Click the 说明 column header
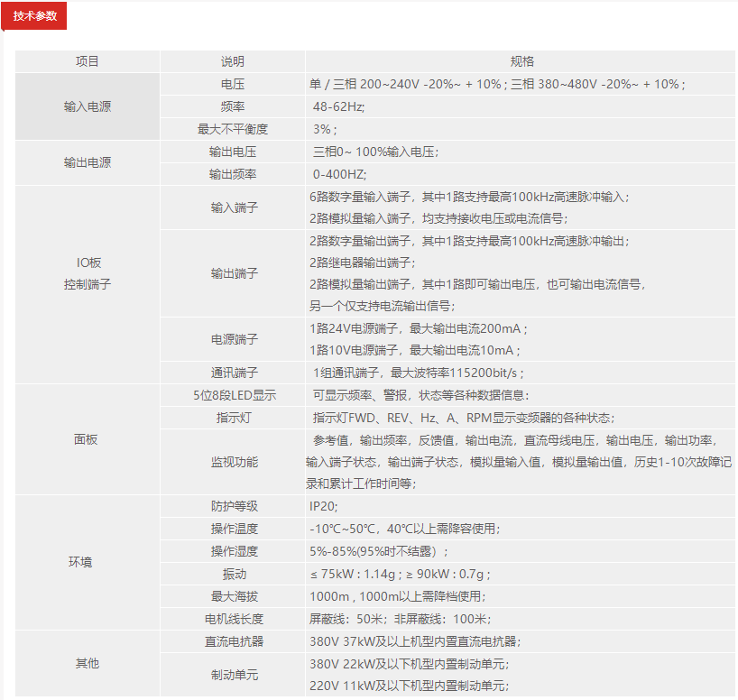The width and height of the screenshot is (738, 700). [x=233, y=61]
